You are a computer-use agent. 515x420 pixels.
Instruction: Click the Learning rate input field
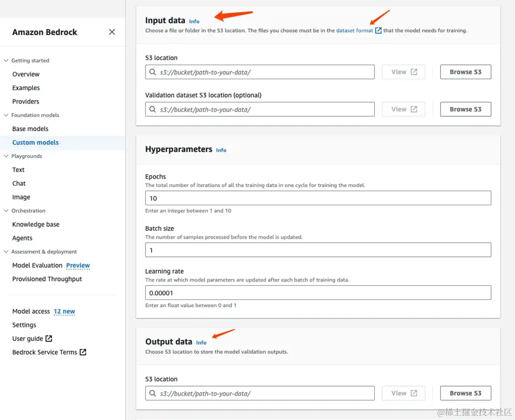pyautogui.click(x=318, y=293)
